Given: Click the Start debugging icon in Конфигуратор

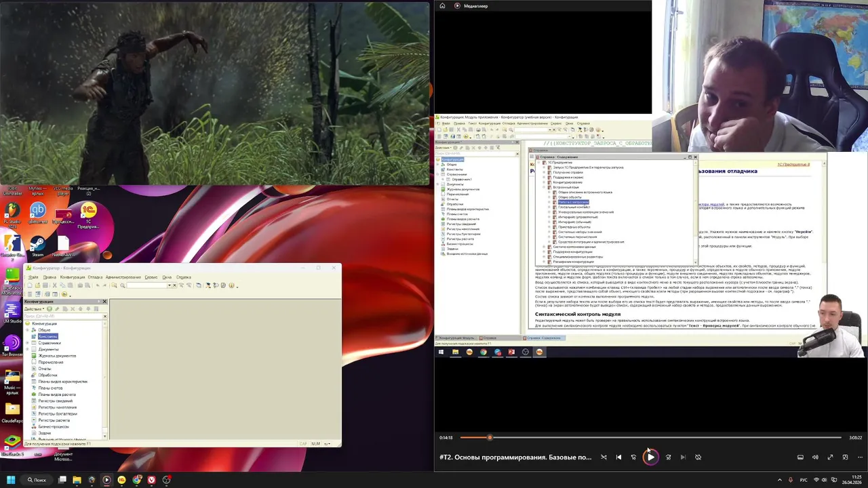Looking at the screenshot, I should (64, 293).
